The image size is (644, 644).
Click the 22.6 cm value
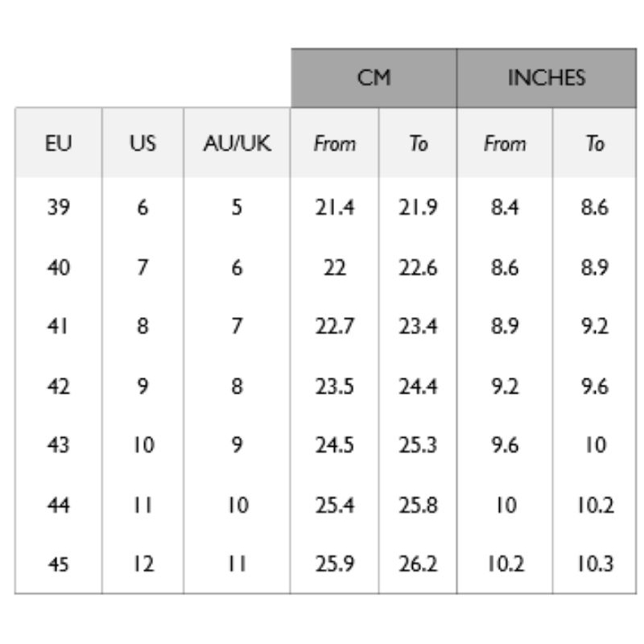418,267
